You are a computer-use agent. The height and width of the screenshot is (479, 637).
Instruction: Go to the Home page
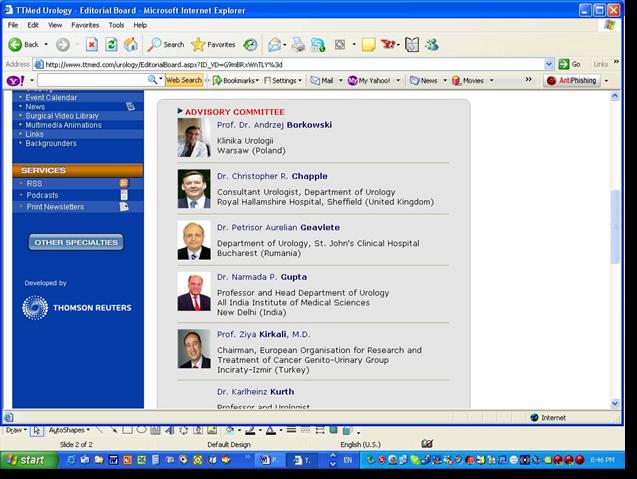coord(130,45)
